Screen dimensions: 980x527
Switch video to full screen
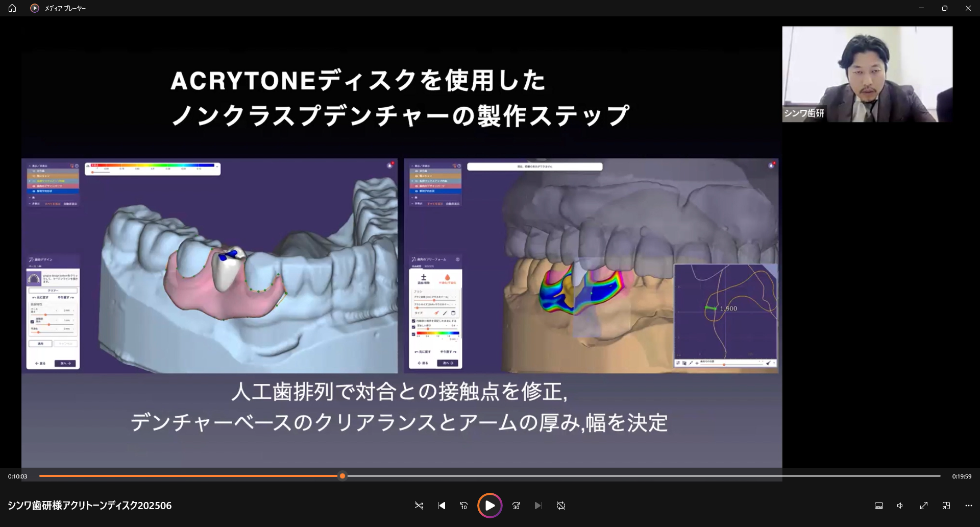pyautogui.click(x=924, y=506)
